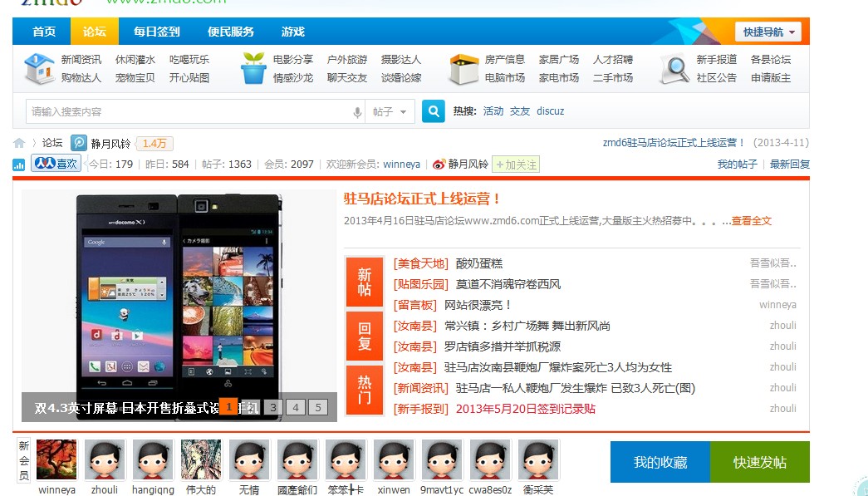Open winneya's avatar thumbnail
868x496 pixels.
[56, 459]
